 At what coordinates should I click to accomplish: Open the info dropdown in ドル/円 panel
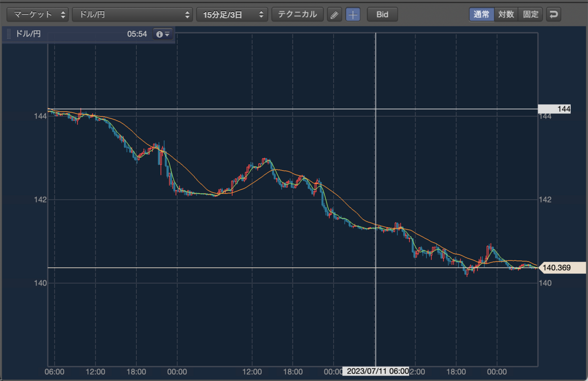[163, 34]
